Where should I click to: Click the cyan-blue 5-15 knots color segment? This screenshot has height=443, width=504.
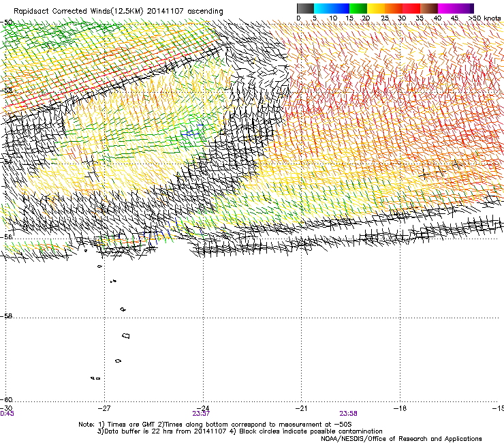[x=332, y=8]
